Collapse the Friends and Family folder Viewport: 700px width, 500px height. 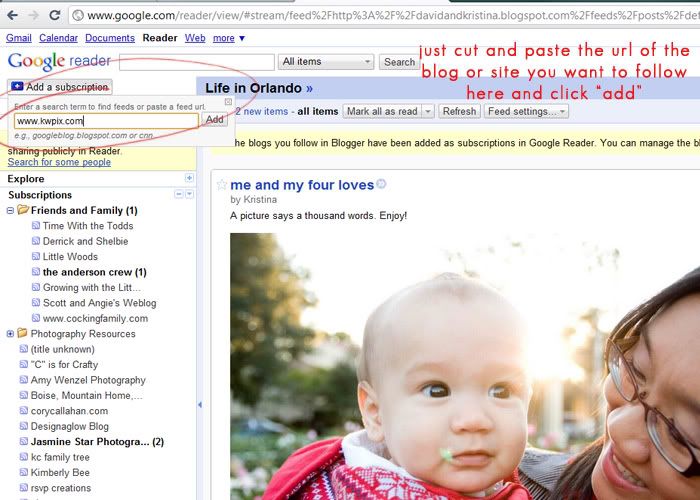tap(10, 210)
